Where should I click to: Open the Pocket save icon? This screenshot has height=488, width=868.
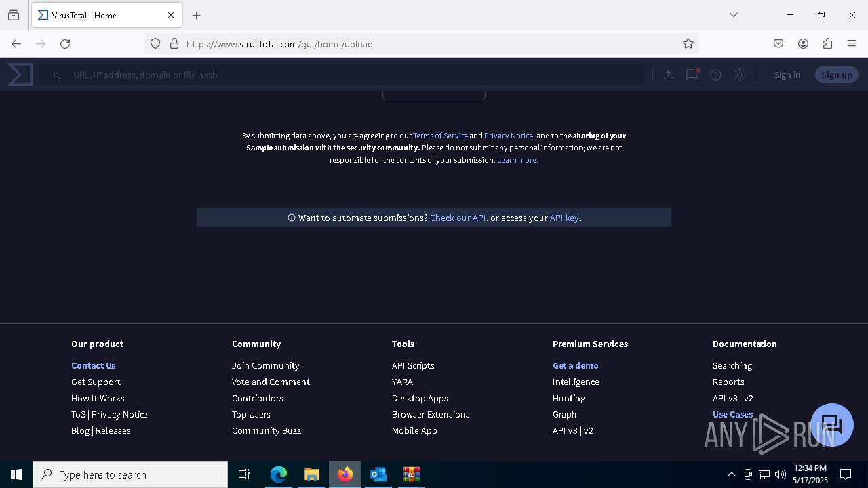pyautogui.click(x=778, y=44)
